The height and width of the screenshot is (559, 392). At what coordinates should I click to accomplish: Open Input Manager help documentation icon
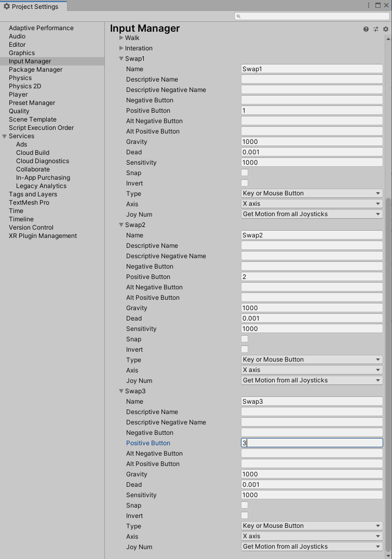point(366,29)
